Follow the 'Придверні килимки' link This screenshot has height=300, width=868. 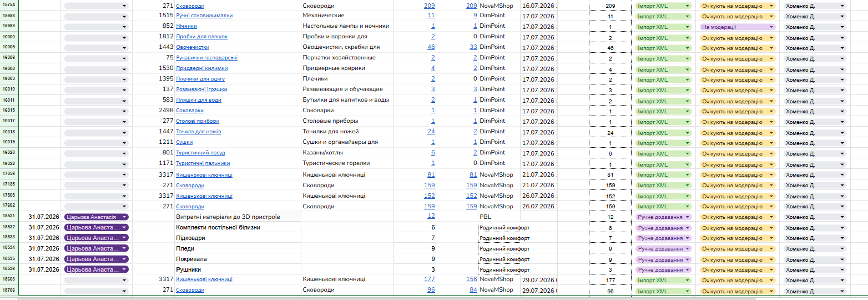tap(201, 68)
